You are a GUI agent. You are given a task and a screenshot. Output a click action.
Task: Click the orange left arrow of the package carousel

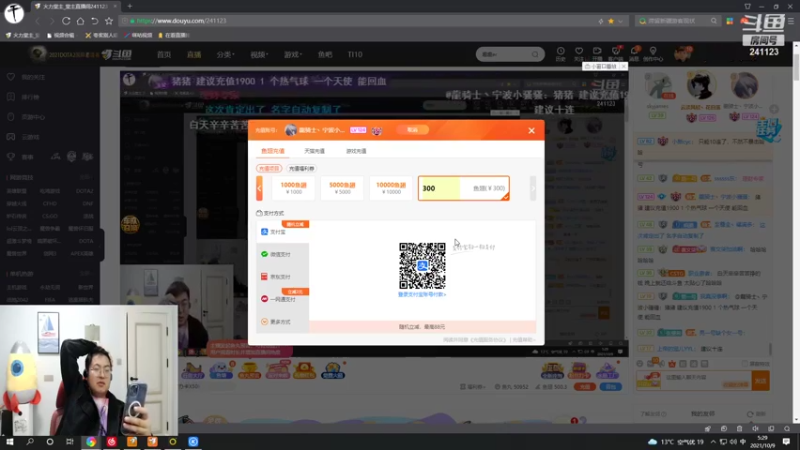pyautogui.click(x=259, y=188)
